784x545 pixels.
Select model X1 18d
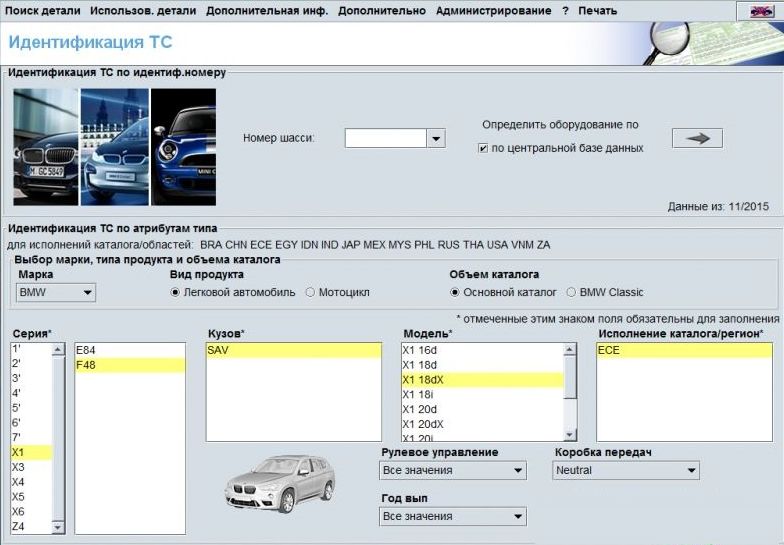482,366
